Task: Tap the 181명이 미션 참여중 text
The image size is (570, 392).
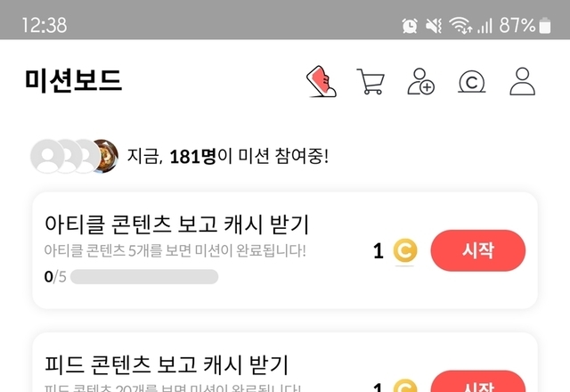Action: click(249, 157)
